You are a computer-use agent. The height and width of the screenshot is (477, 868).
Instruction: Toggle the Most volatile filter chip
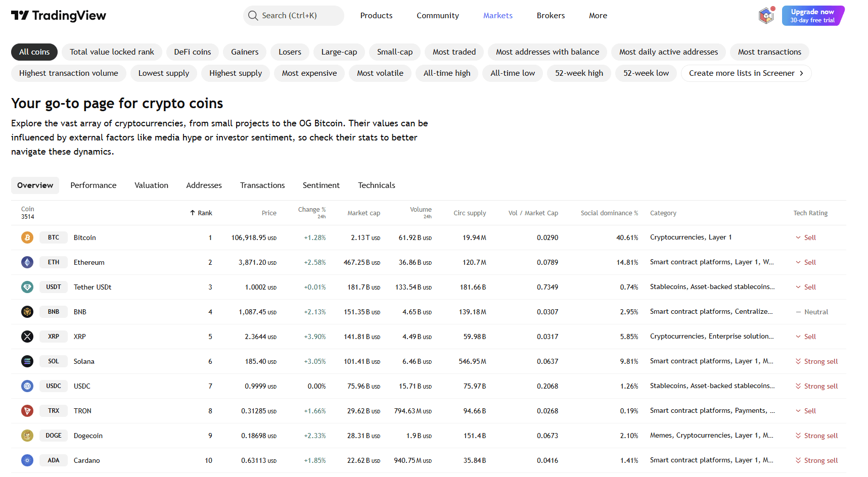[x=380, y=73]
